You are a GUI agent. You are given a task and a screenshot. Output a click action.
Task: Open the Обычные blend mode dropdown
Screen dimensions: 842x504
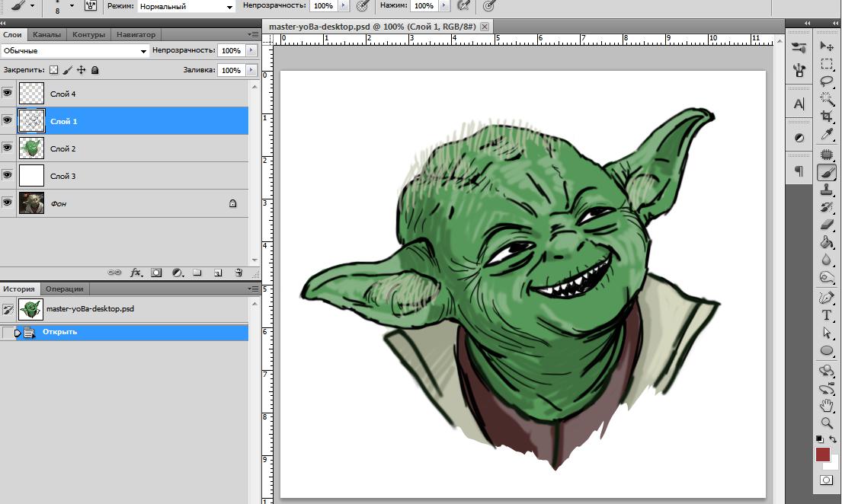coord(75,51)
